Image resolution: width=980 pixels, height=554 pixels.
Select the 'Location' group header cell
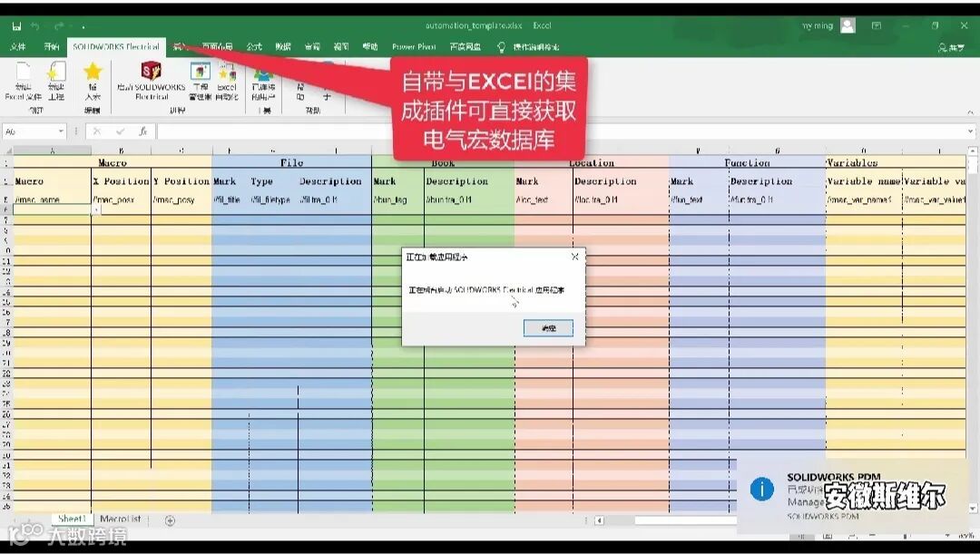tap(592, 162)
